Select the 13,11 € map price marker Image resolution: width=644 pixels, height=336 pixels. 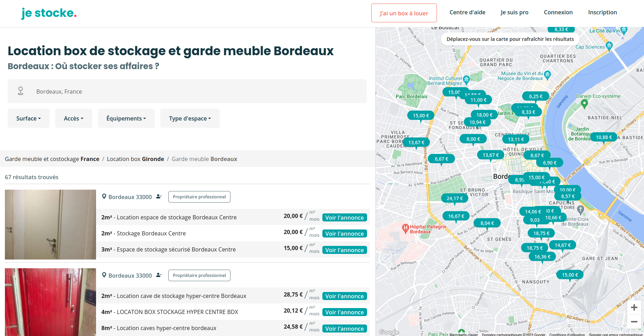pos(516,139)
